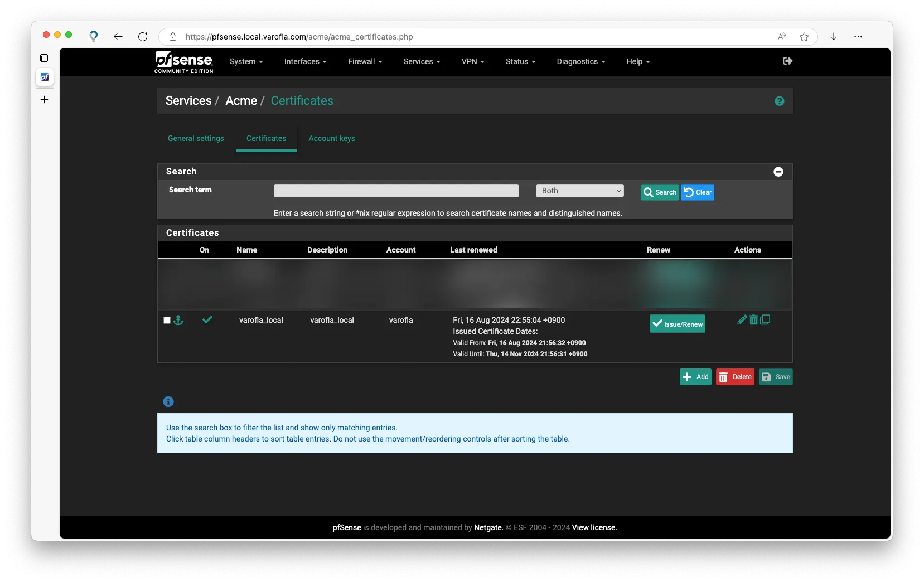Open the browser downloads icon
Viewport: 924px width, 582px height.
coord(834,37)
